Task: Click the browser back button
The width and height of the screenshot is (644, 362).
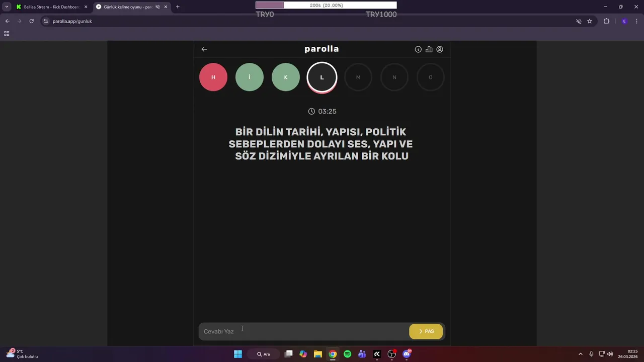Action: 7,21
